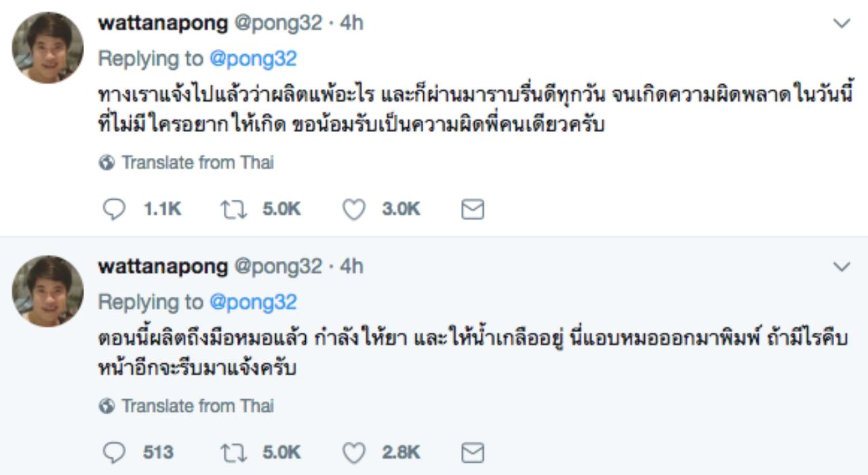Viewport: 868px width, 475px height.
Task: Click the 4h timestamp on the second tweet
Action: coord(352,266)
